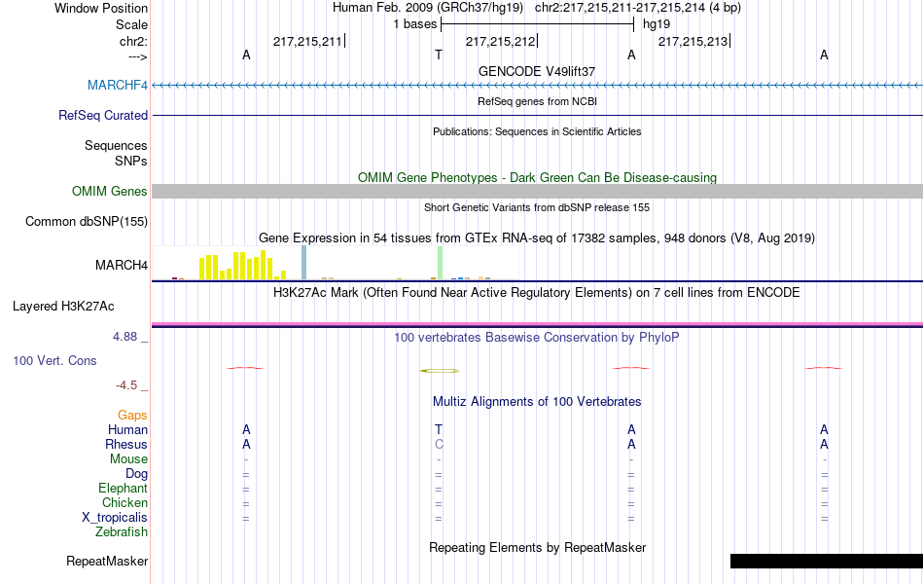Viewport: 924px width, 584px height.
Task: Click the MARCHF4 blue arrowed intron line
Action: [537, 86]
